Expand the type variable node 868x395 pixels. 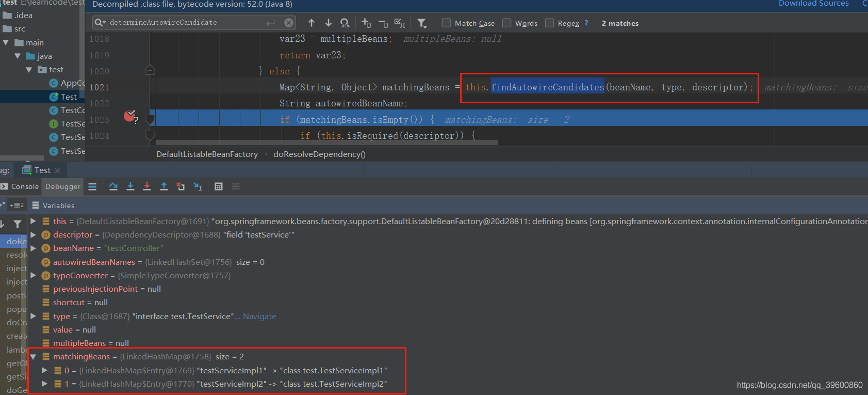pos(33,316)
